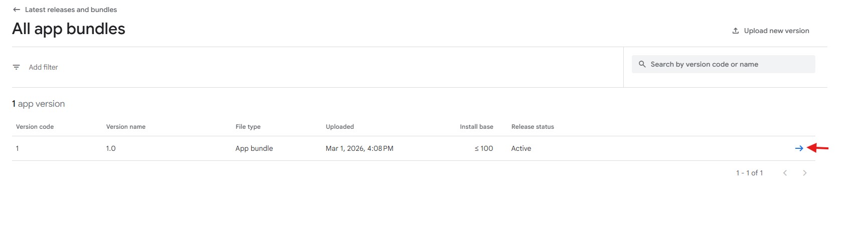868x233 pixels.
Task: Select the App bundle file type cell
Action: [254, 148]
